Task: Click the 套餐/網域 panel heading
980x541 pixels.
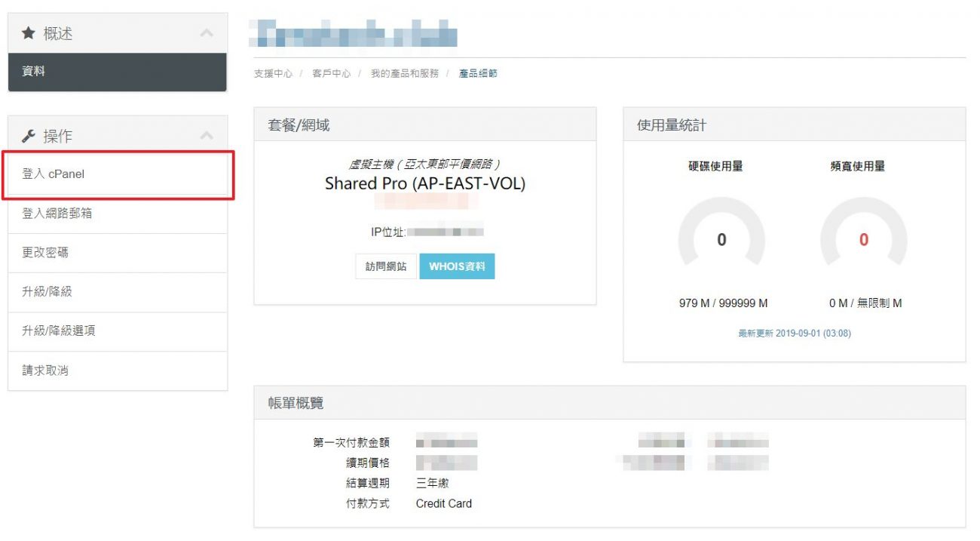Action: (299, 125)
